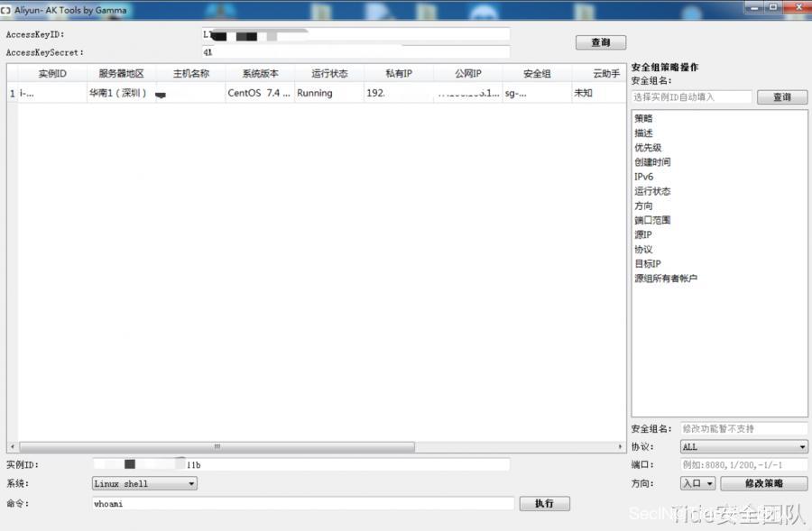Select the CentOS 7.4 system version cell
This screenshot has height=531, width=812.
(260, 93)
